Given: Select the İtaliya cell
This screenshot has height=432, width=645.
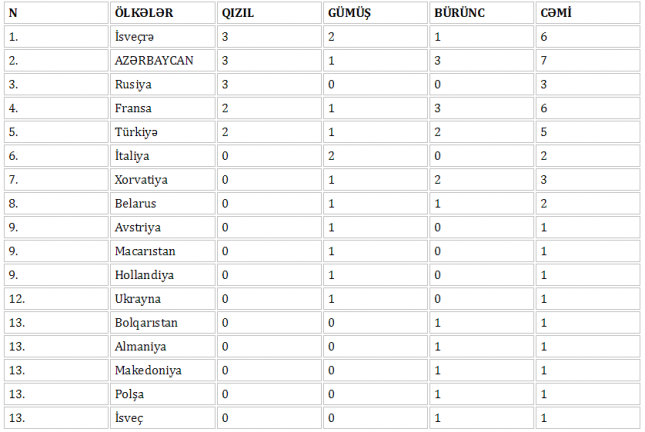Looking at the screenshot, I should click(x=134, y=156).
